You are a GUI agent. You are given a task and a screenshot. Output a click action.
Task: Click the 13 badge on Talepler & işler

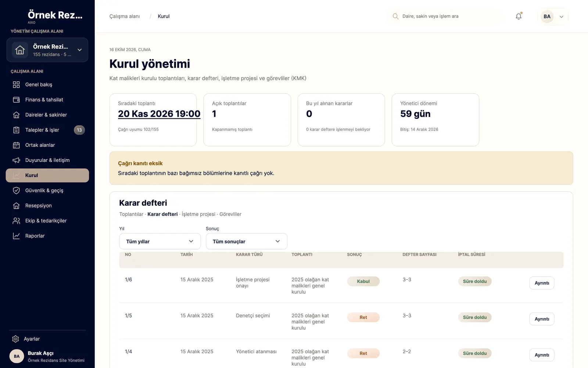click(79, 130)
